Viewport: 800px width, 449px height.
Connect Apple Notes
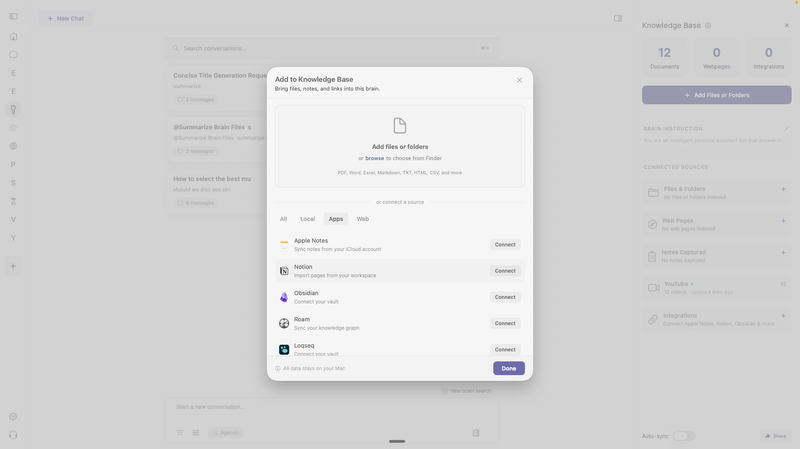point(505,244)
